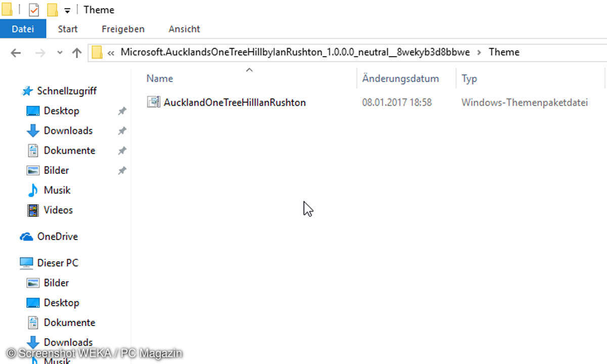Select Dieser PC in the navigation pane

58,263
